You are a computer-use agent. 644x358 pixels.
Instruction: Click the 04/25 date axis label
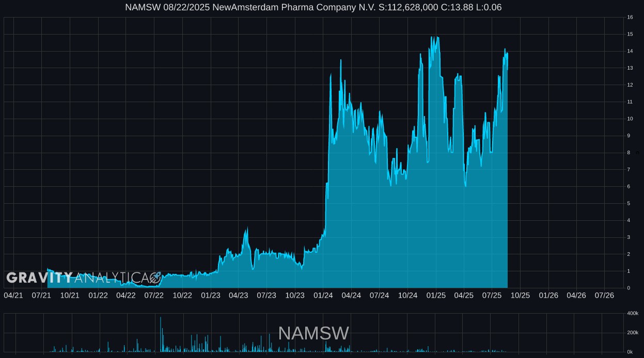464,296
